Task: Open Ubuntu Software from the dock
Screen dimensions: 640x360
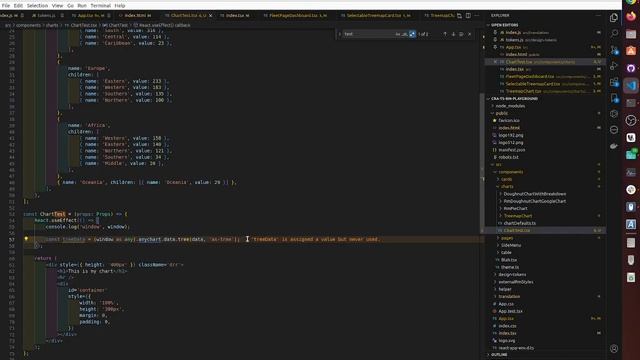Action: coord(631,51)
